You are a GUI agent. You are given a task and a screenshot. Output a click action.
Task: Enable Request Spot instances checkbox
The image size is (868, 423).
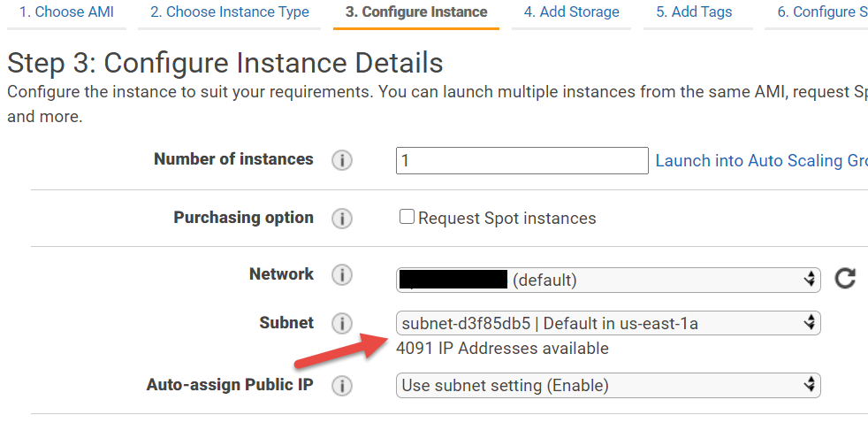407,217
